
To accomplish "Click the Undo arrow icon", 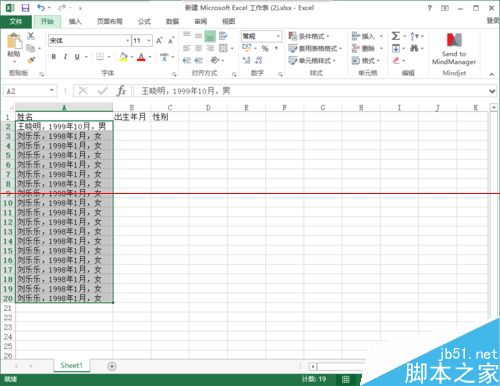I will tap(41, 7).
